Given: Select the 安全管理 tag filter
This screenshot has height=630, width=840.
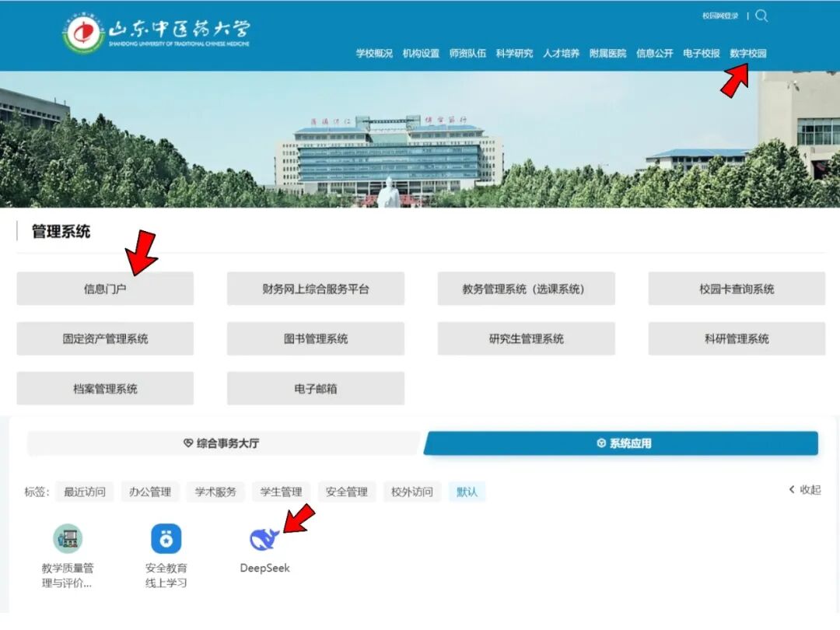Looking at the screenshot, I should click(x=347, y=492).
